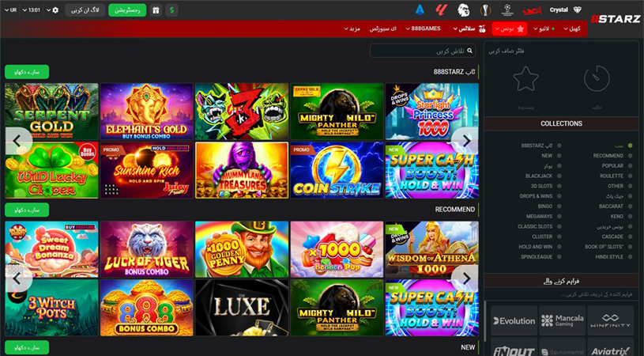
Task: Select the KENO collection radio button
Action: pos(630,216)
